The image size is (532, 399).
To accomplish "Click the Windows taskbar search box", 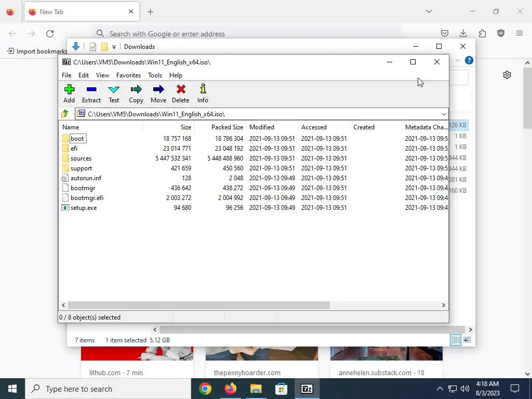I will click(x=108, y=389).
